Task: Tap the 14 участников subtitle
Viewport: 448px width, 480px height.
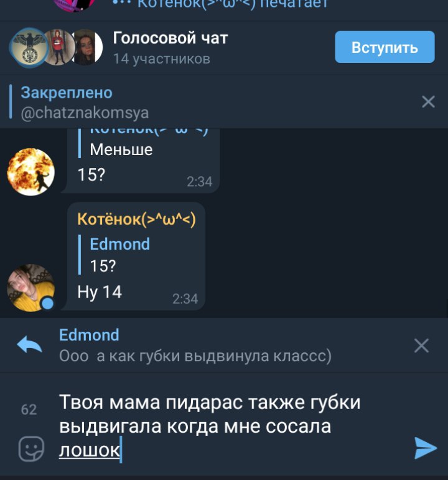Action: click(x=162, y=59)
